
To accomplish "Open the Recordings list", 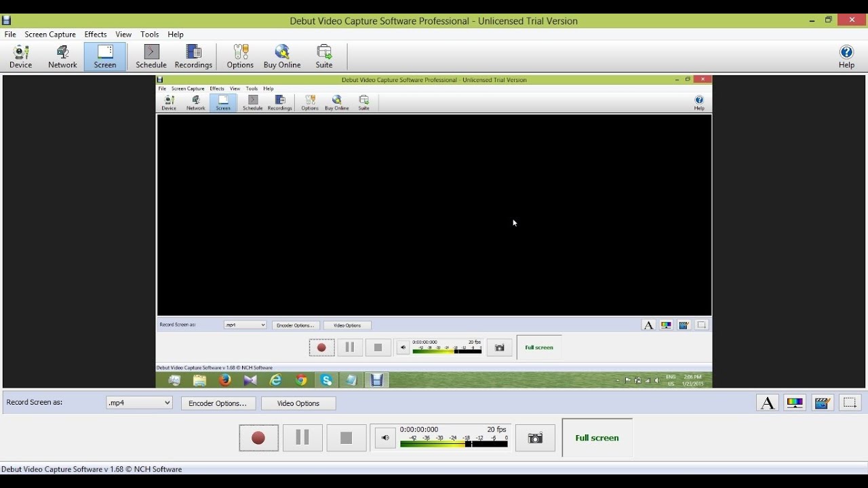I will point(193,57).
